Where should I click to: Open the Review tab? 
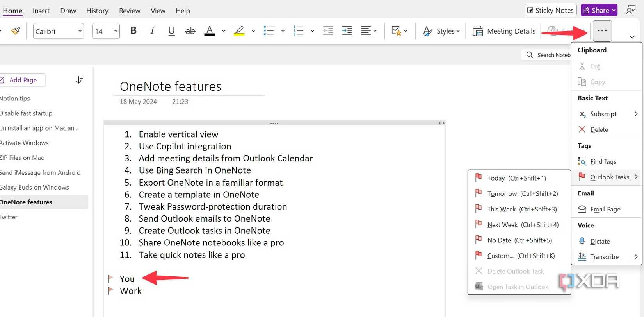tap(130, 11)
